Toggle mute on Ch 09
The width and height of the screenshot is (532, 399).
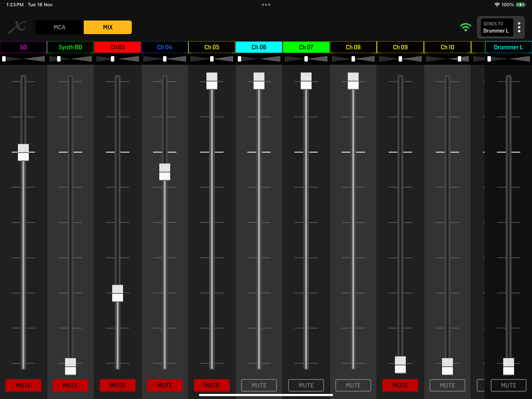pyautogui.click(x=400, y=385)
